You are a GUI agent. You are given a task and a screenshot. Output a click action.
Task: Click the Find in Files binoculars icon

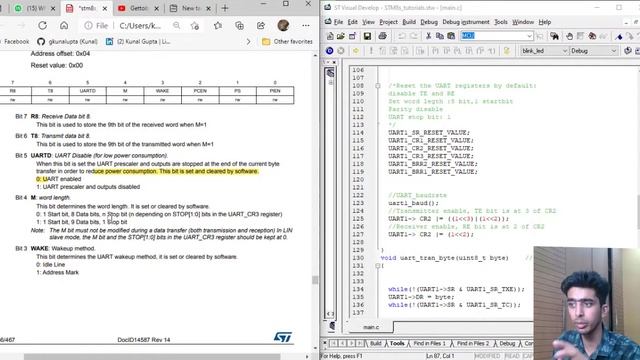coord(554,36)
